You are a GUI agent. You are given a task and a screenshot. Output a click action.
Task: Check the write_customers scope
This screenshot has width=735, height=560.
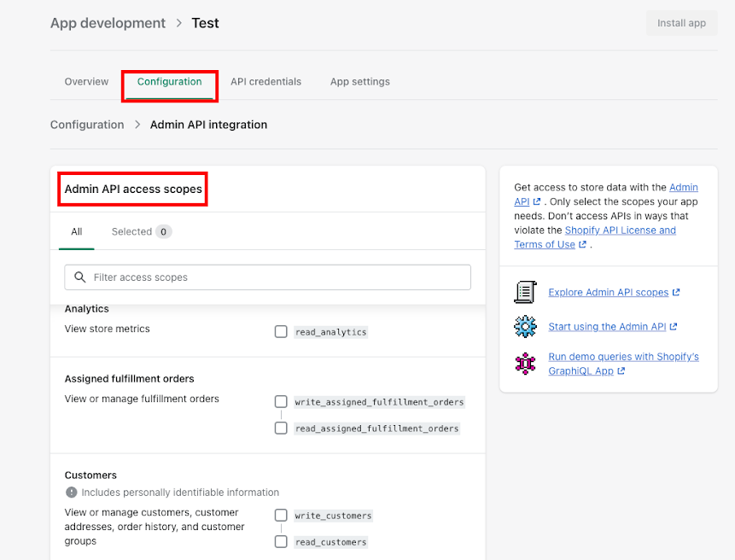coord(281,515)
